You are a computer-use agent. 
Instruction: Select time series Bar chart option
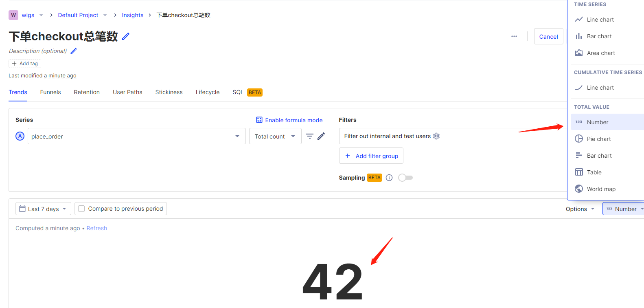[x=607, y=36]
